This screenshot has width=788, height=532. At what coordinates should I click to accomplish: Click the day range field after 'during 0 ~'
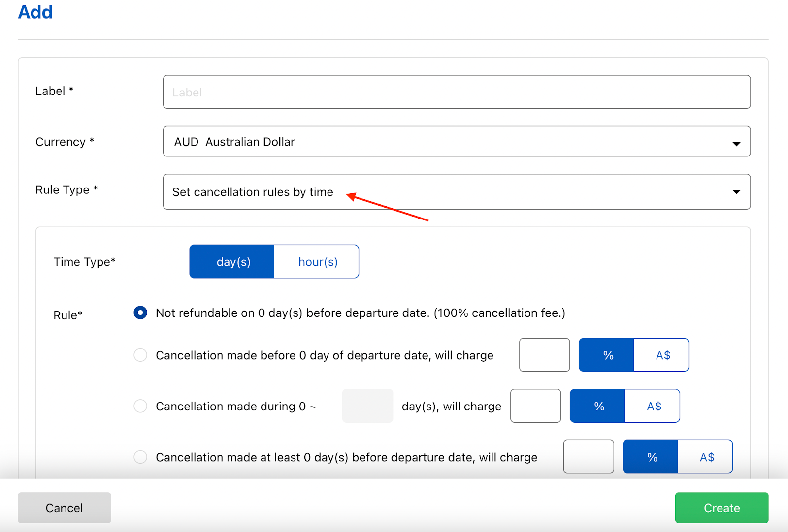(x=368, y=406)
